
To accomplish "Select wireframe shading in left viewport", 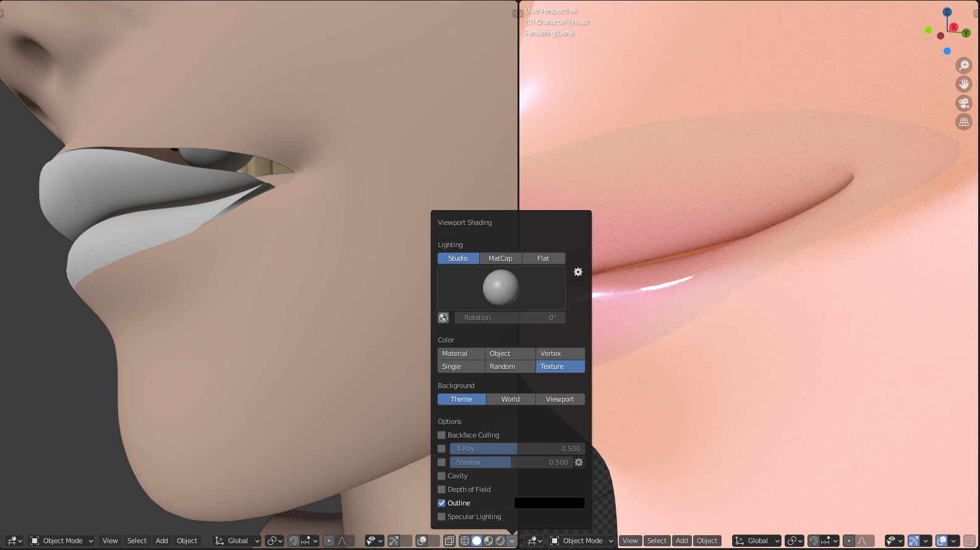I will [464, 541].
